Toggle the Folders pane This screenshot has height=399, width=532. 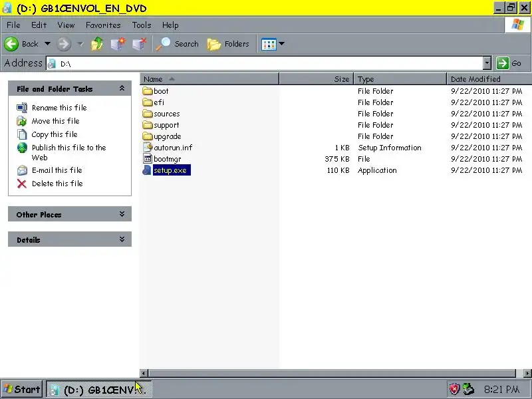(x=228, y=44)
